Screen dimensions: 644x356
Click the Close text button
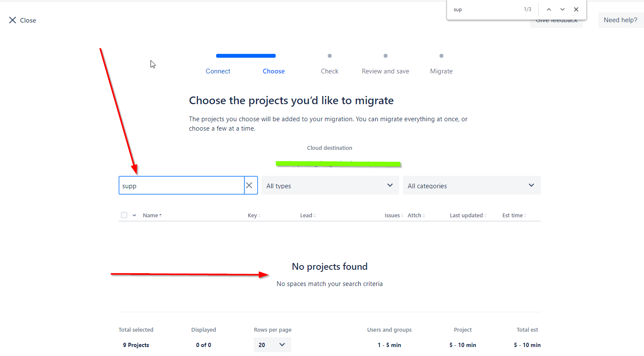coord(28,20)
